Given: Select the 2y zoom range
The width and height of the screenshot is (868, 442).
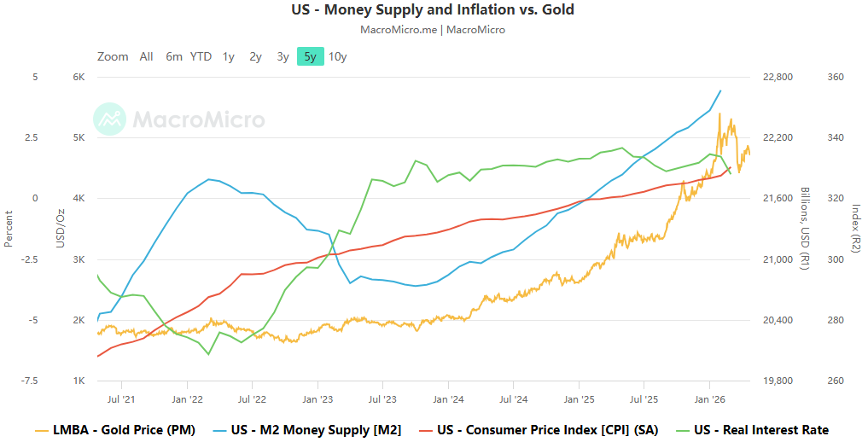Looking at the screenshot, I should click(256, 56).
